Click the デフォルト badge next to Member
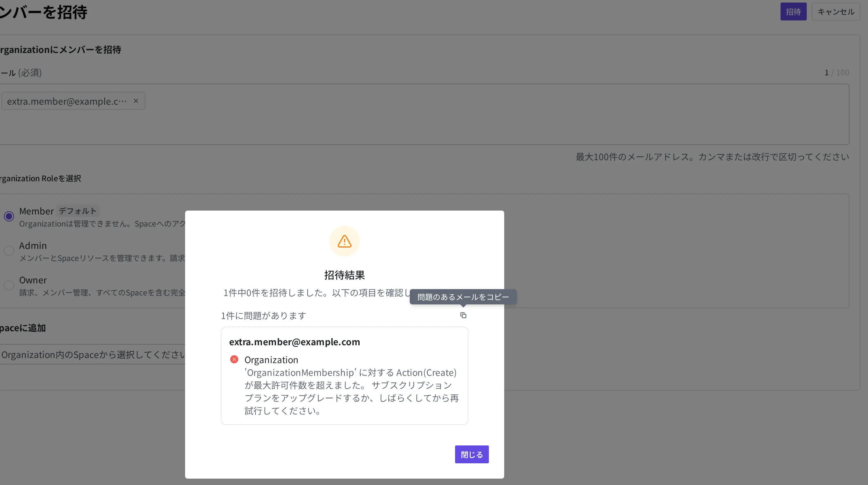Image resolution: width=868 pixels, height=485 pixels. tap(78, 211)
